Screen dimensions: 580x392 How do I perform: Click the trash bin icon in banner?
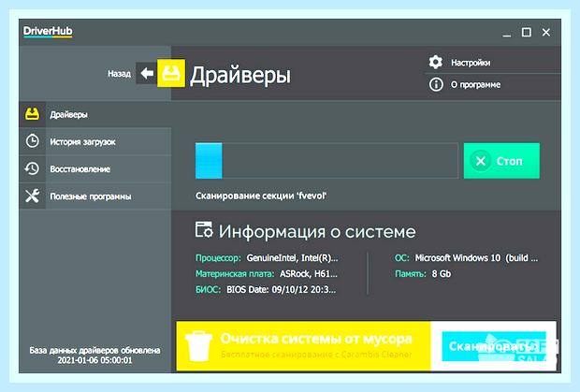tap(198, 346)
